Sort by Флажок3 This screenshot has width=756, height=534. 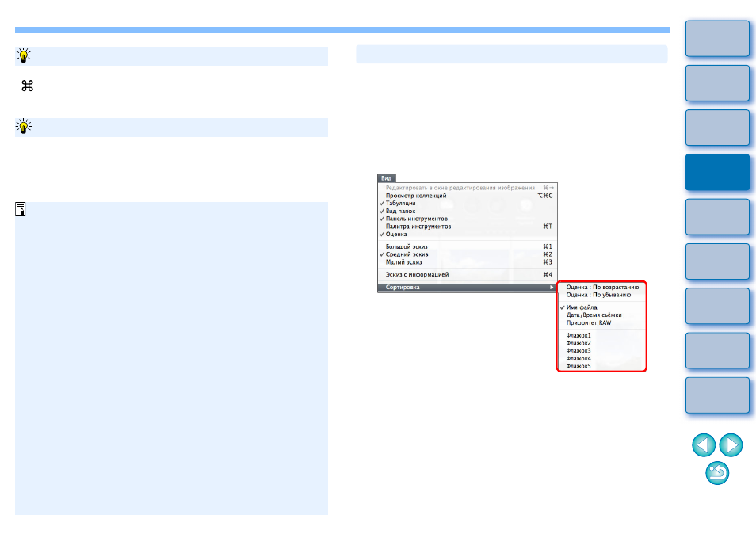point(601,351)
